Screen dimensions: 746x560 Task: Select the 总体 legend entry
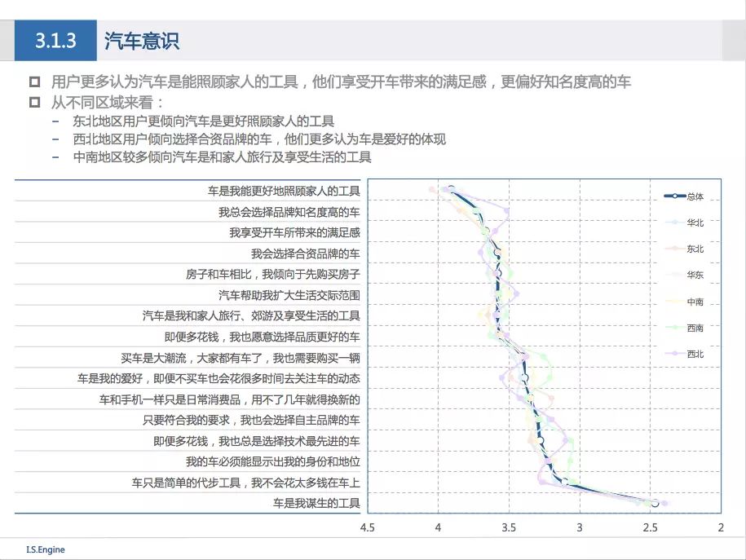pos(684,196)
